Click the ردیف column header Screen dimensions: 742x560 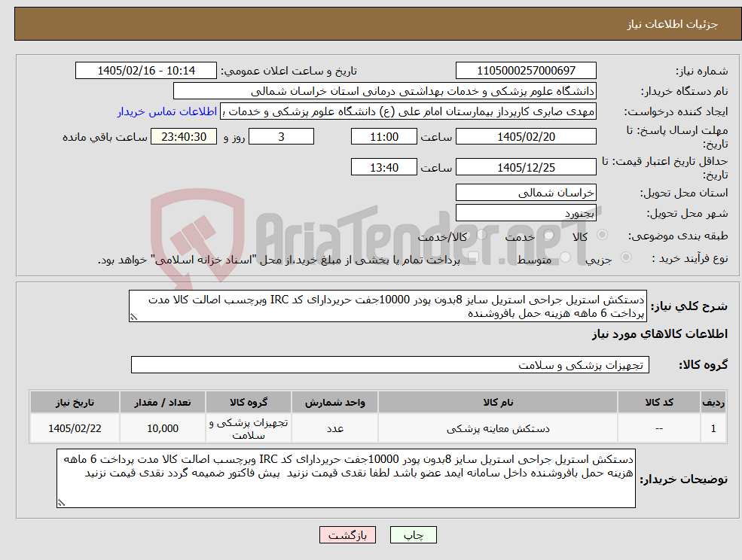tap(713, 402)
